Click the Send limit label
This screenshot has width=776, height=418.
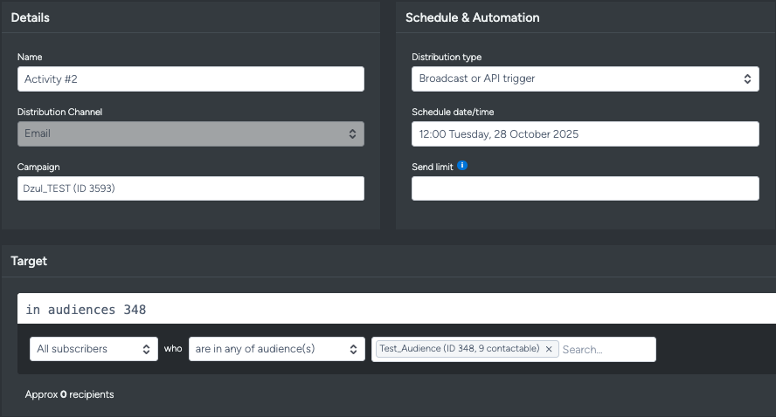432,166
